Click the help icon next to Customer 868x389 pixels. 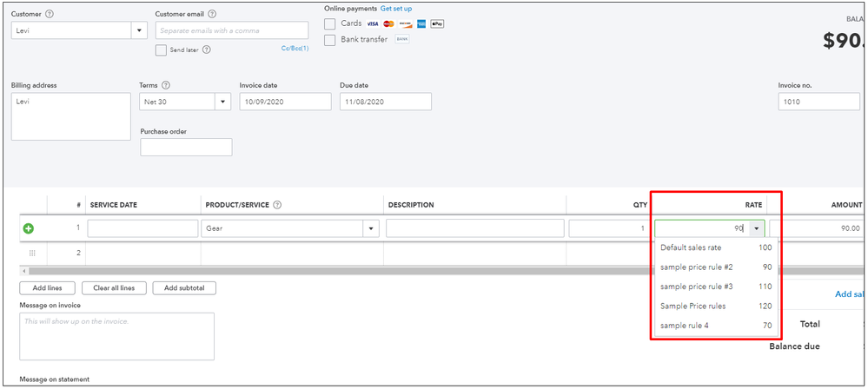50,14
